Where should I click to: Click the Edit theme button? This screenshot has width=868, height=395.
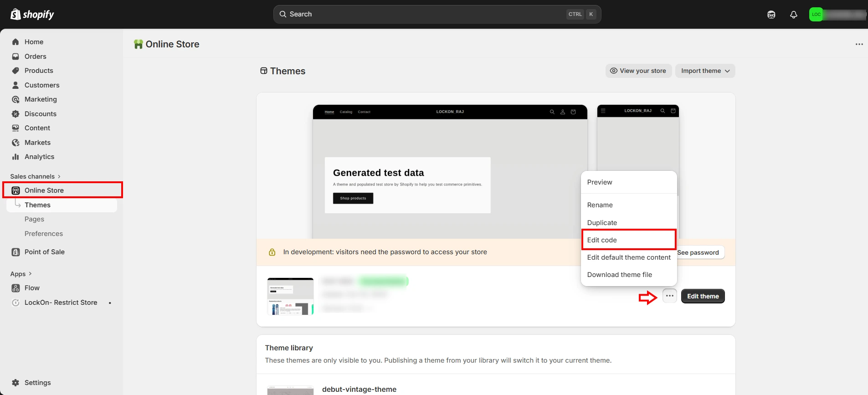click(x=703, y=296)
